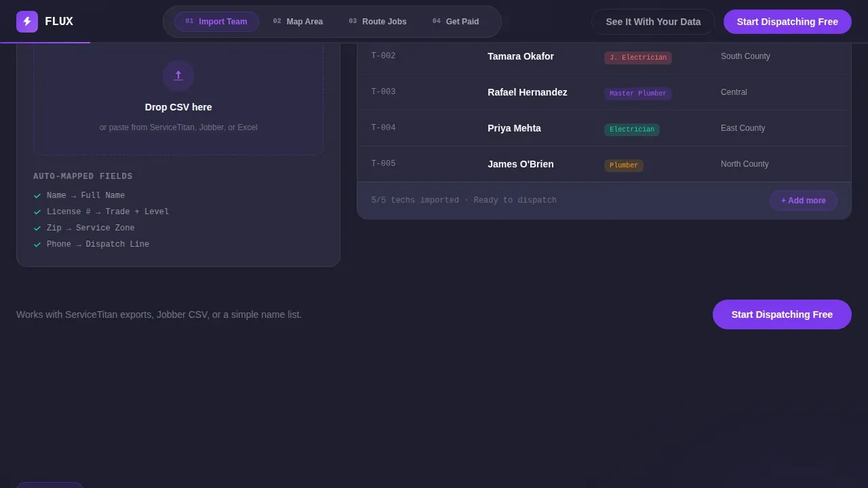Click the checkmark beside Phone → Dispatch Line
868x488 pixels.
pos(37,245)
